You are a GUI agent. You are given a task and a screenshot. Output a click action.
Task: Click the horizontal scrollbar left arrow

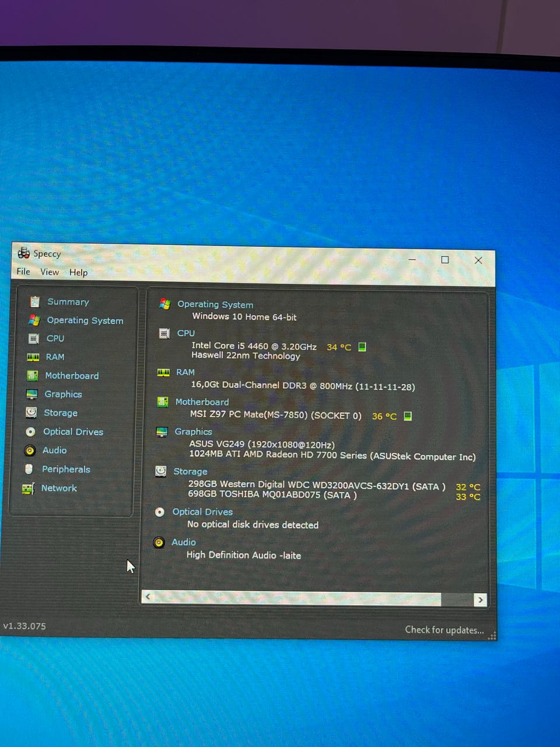click(x=148, y=596)
